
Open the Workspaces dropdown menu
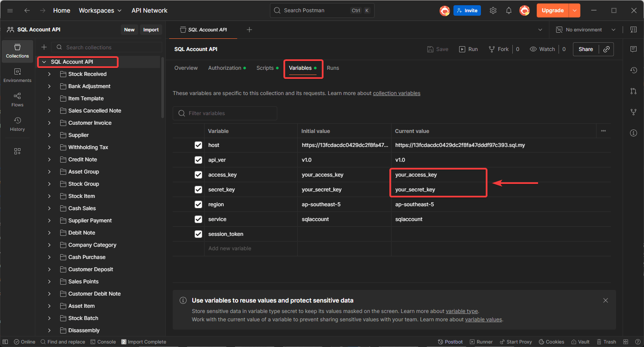click(x=100, y=10)
